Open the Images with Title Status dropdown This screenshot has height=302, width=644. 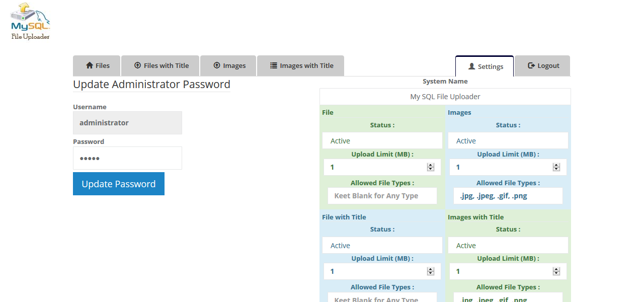[508, 245]
